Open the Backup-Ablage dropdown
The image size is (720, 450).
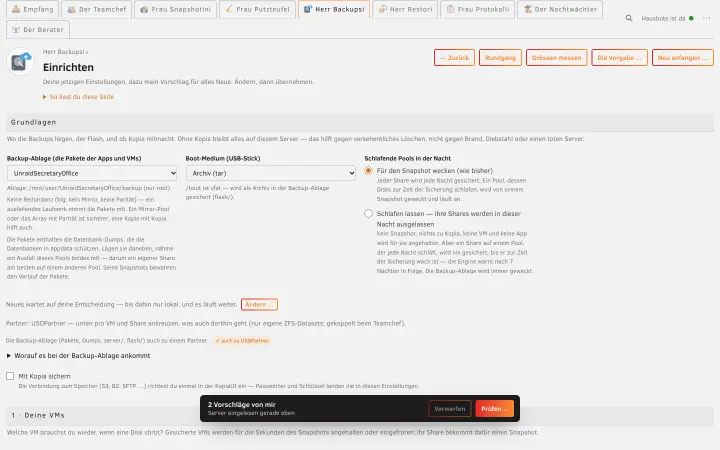tap(92, 173)
